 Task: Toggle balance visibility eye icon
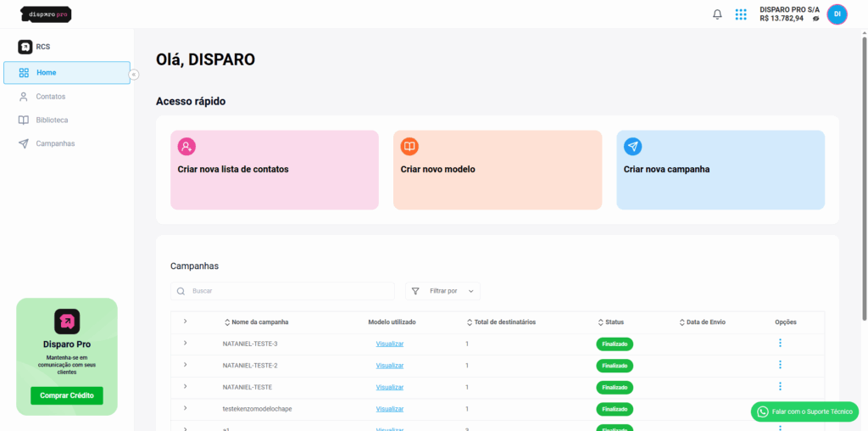pos(815,19)
